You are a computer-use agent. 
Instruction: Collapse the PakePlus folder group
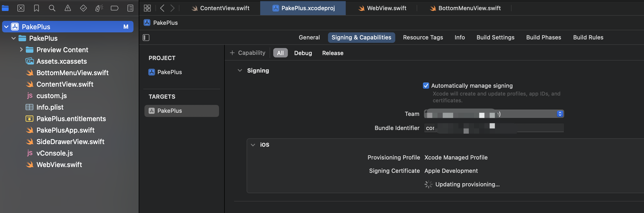[x=14, y=38]
